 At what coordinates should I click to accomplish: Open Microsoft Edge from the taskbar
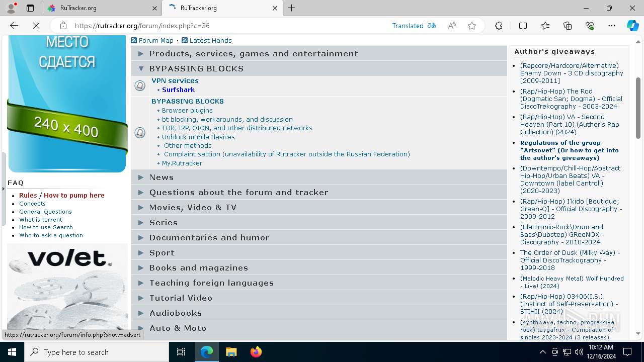pyautogui.click(x=207, y=352)
